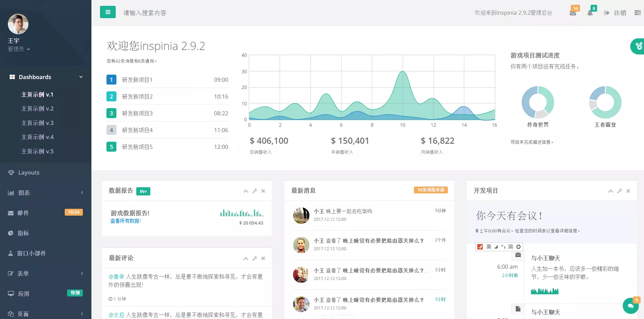Toggle 英 language mode in input toolbar
644x319 pixels.
tap(489, 247)
